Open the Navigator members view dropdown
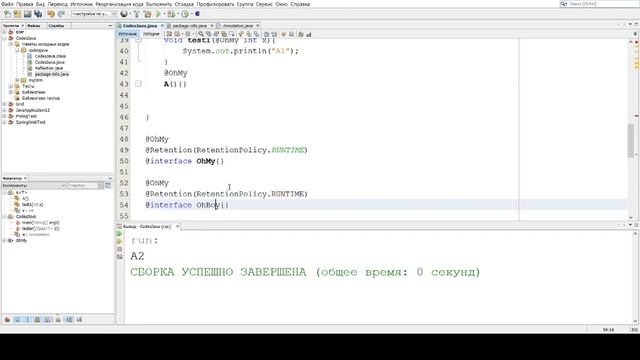 pos(34,186)
